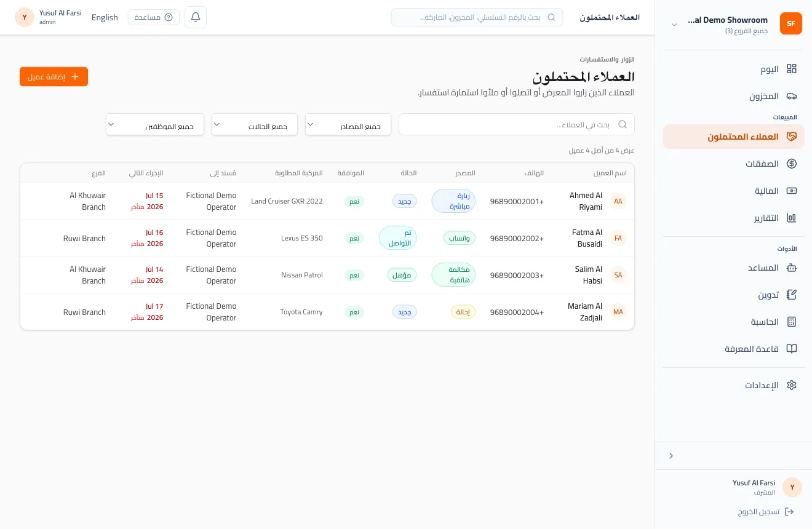812x529 pixels.
Task: Click the inventory car icon
Action: point(792,96)
